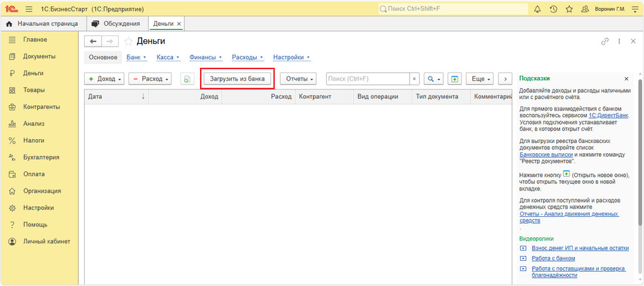Click Товары sidebar icon

point(12,90)
